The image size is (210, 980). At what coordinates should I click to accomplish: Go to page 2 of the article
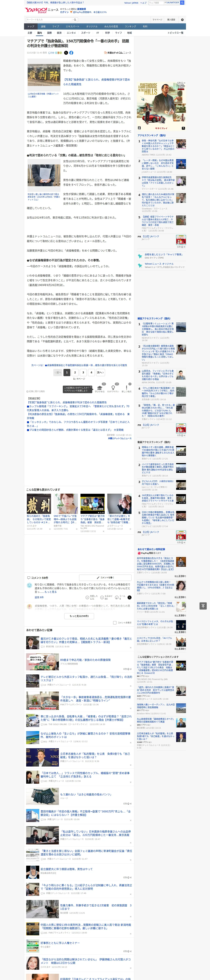(75, 372)
